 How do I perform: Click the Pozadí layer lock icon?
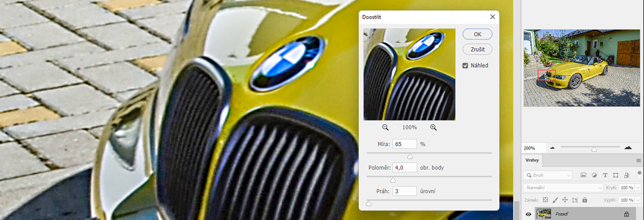tap(626, 214)
